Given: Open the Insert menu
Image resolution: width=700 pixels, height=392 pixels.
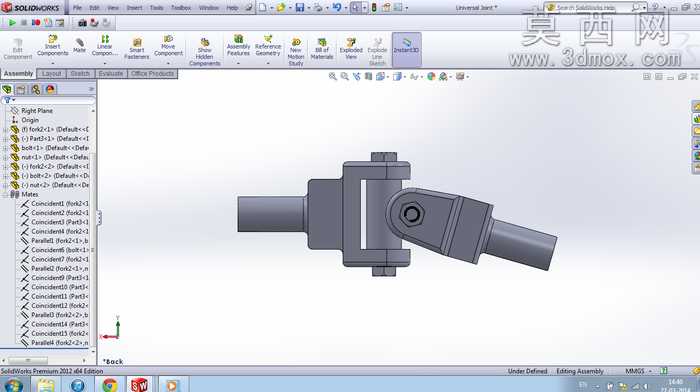Looking at the screenshot, I should point(134,8).
